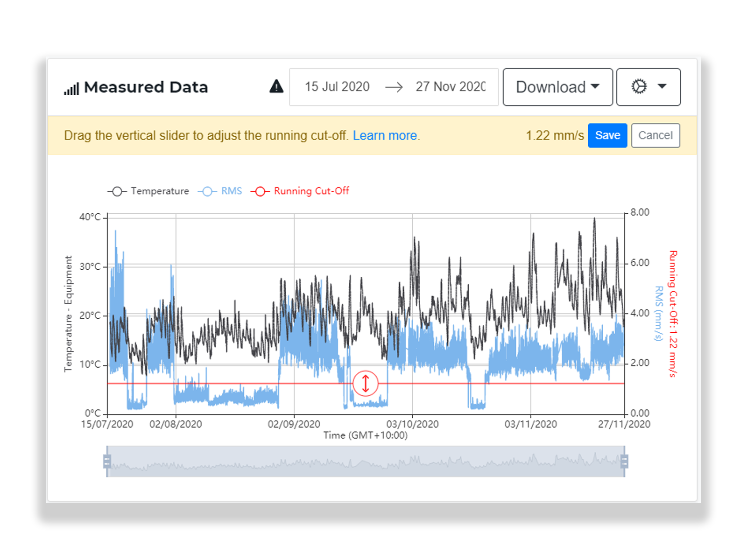Cancel the cut-off adjustment
Screen dimensions: 747x560
click(655, 135)
